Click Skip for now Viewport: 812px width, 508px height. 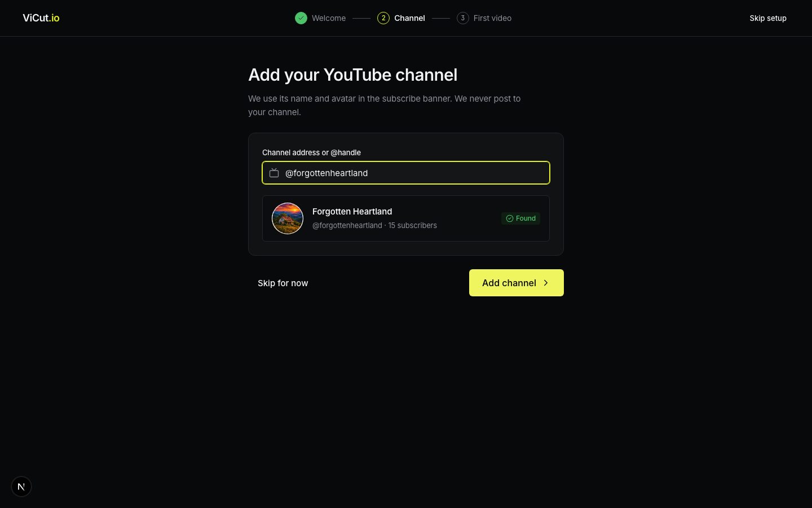pos(283,283)
